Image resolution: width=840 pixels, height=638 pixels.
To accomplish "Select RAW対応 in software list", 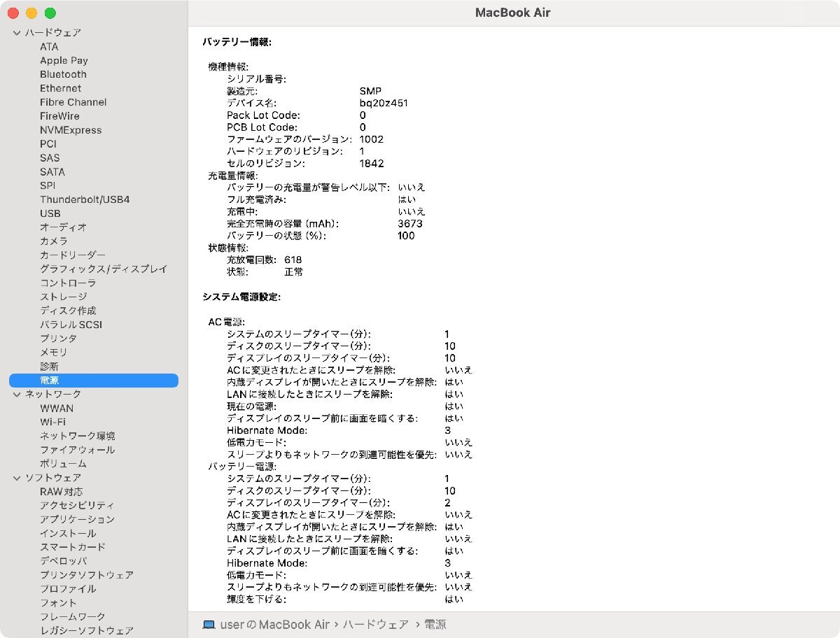I will [61, 492].
